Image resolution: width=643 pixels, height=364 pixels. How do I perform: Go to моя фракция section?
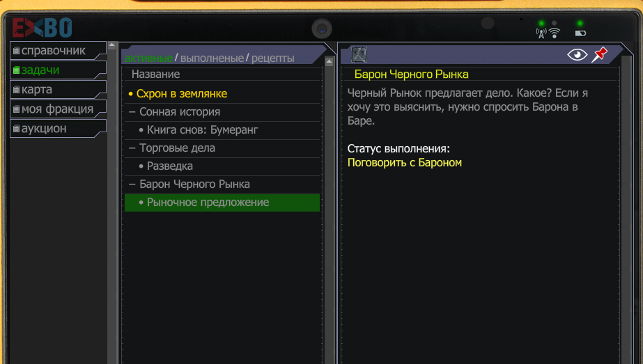pos(59,109)
